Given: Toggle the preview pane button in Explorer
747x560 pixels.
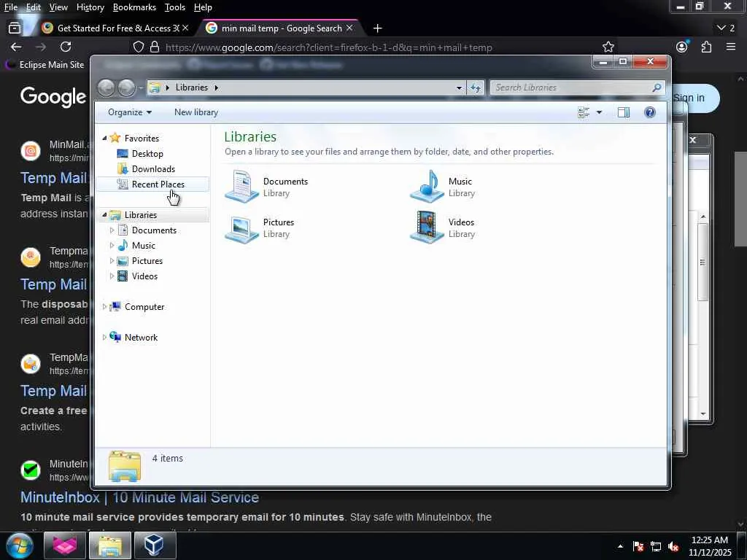Looking at the screenshot, I should click(624, 112).
